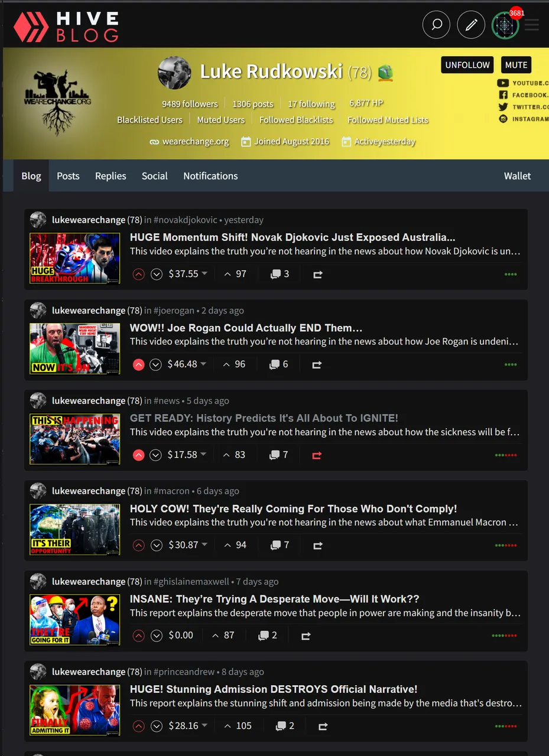
Task: Open the Instagram link icon in profile
Action: (503, 119)
